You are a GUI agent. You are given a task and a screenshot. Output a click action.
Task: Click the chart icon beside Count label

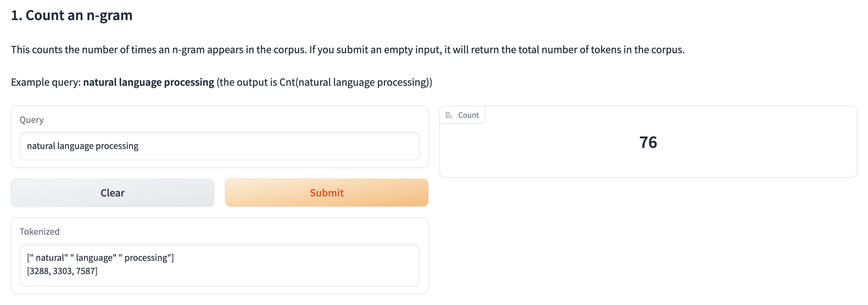[448, 115]
